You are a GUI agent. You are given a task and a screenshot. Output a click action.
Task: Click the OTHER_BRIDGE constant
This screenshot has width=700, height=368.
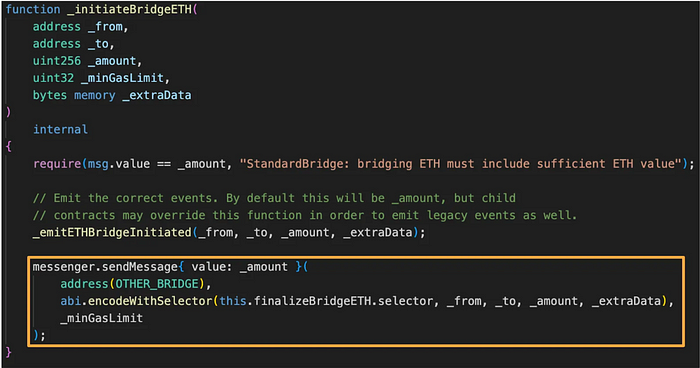coord(157,284)
